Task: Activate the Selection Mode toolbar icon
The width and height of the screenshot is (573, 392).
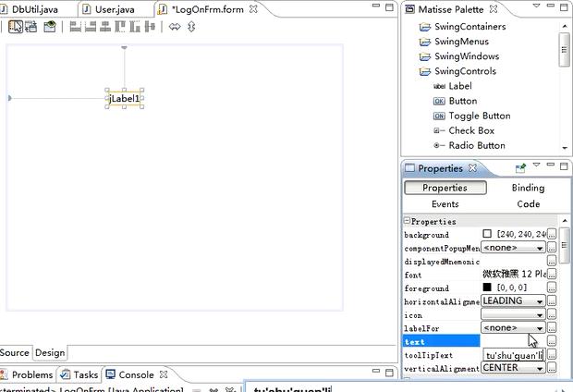Action: (x=16, y=27)
